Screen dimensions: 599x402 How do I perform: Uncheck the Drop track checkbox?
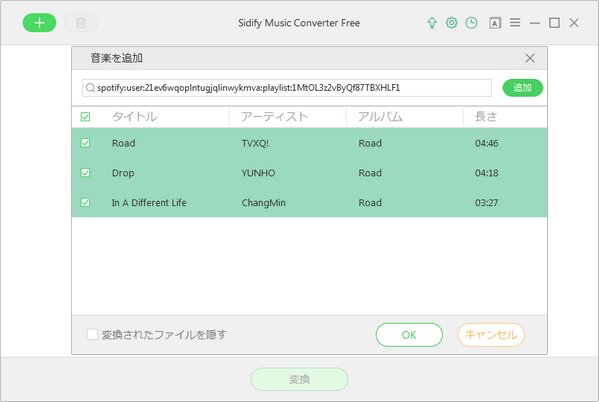85,173
